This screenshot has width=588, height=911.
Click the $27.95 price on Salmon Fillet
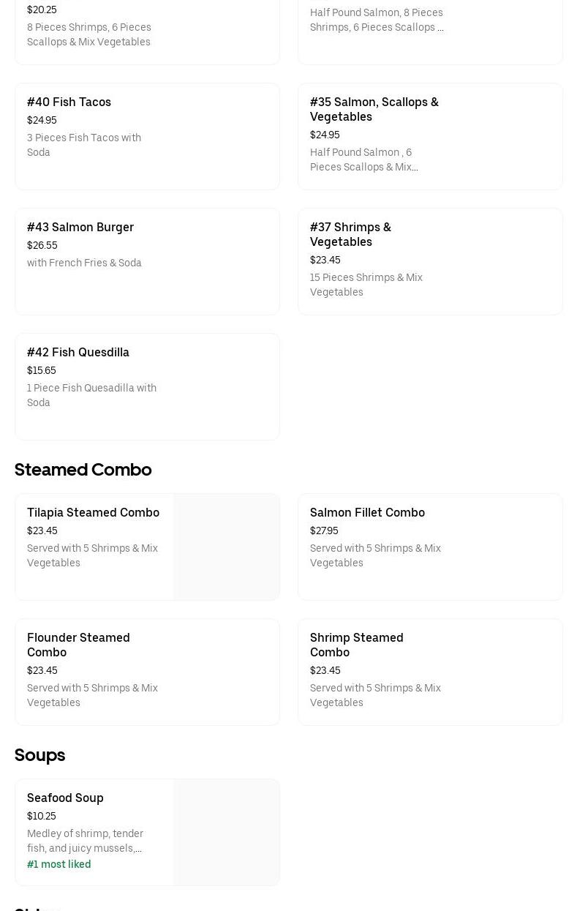[x=324, y=531]
